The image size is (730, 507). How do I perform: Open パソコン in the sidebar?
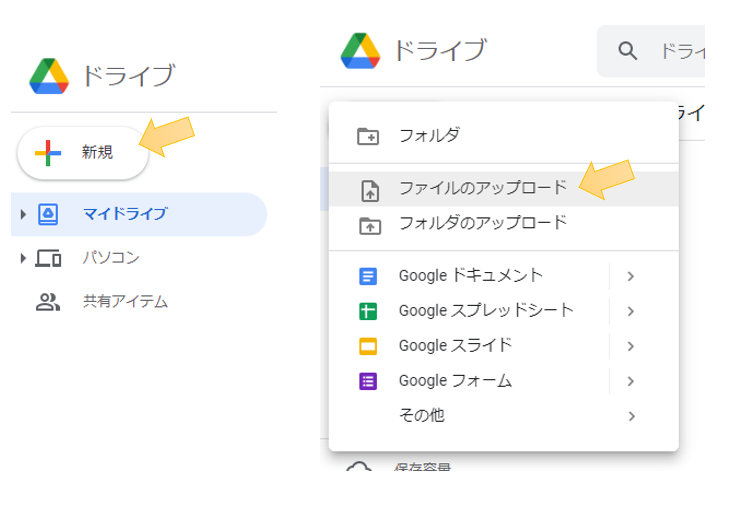pyautogui.click(x=111, y=257)
